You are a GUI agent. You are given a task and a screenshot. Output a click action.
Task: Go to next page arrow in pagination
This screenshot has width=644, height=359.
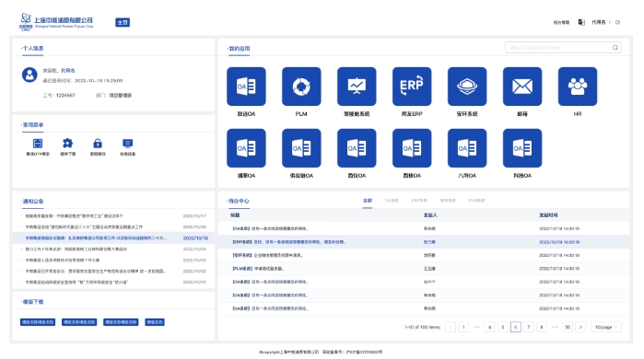[580, 327]
